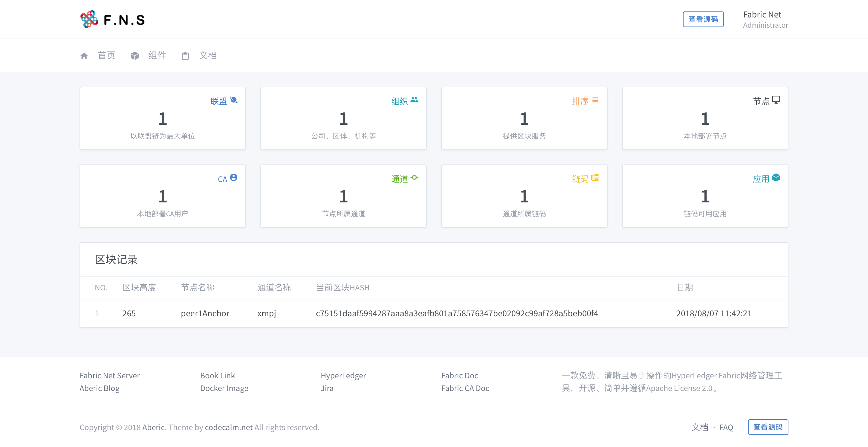This screenshot has width=868, height=447.
Task: Click the planet icon on 联盟 card
Action: tap(234, 100)
